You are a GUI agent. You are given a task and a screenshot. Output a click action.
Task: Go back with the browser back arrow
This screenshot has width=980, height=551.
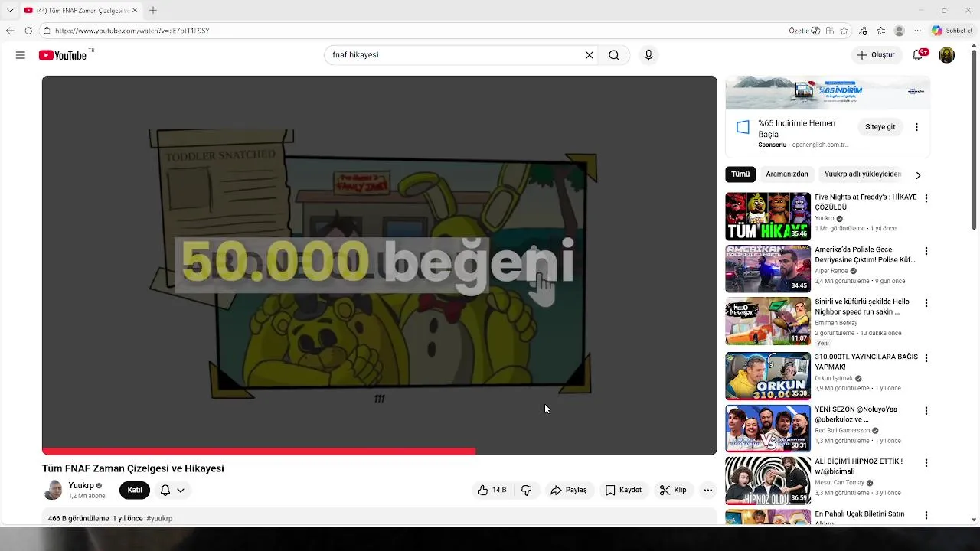[x=10, y=31]
